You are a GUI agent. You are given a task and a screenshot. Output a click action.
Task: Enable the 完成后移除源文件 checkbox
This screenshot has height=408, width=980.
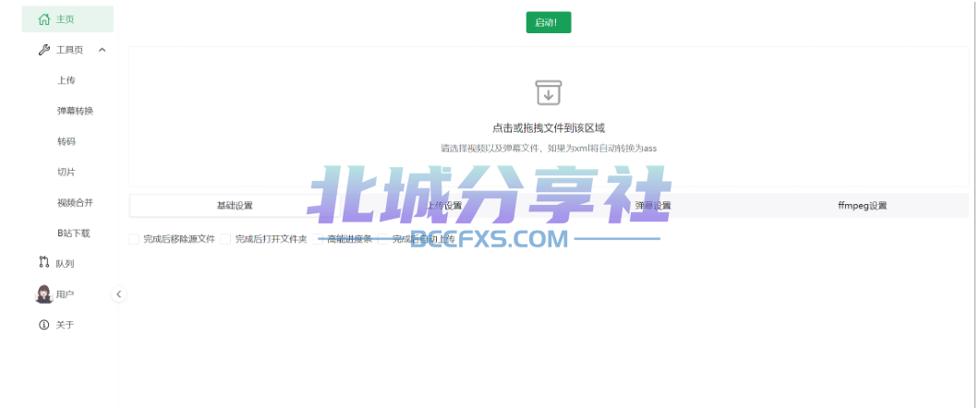134,239
